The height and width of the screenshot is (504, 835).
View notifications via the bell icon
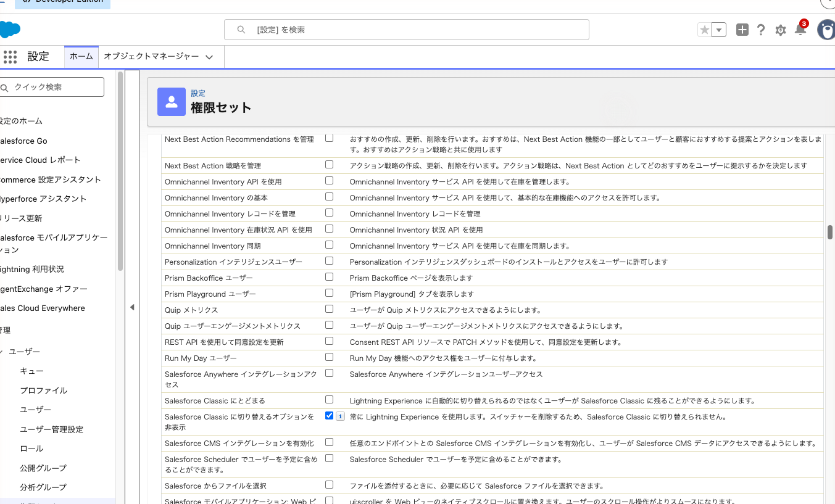pyautogui.click(x=800, y=29)
